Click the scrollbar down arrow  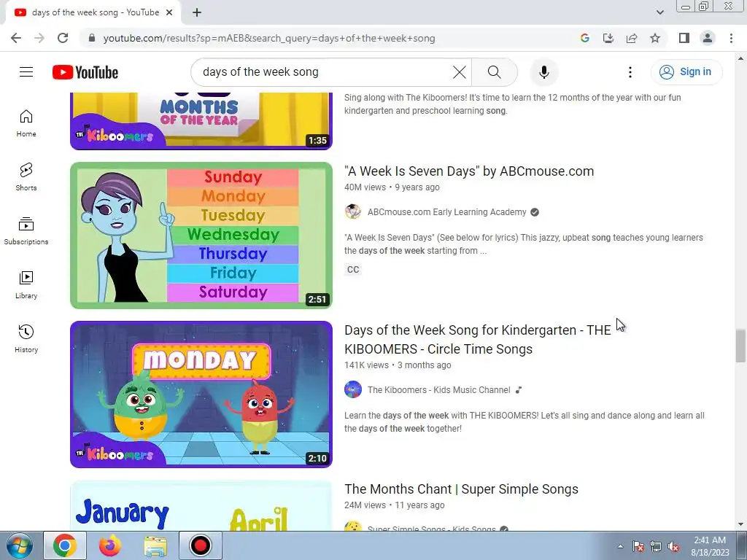[740, 524]
